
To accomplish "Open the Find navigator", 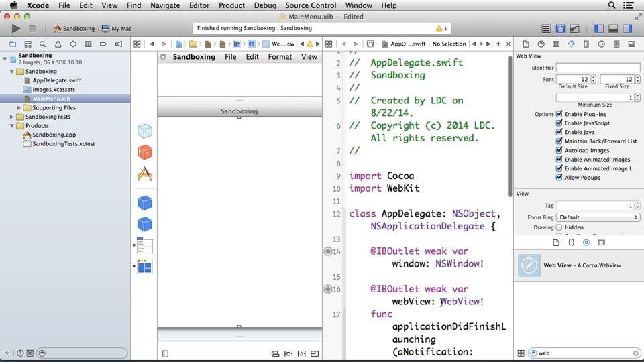I will pyautogui.click(x=43, y=44).
